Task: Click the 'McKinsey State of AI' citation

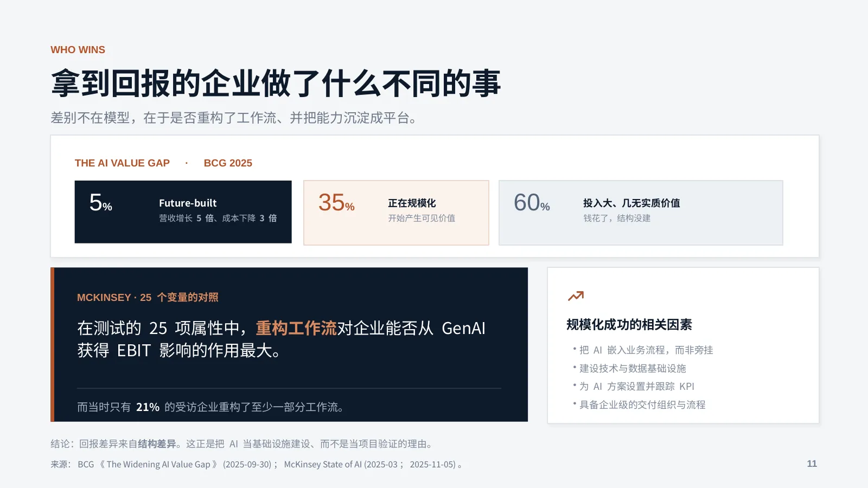Action: coord(323,465)
